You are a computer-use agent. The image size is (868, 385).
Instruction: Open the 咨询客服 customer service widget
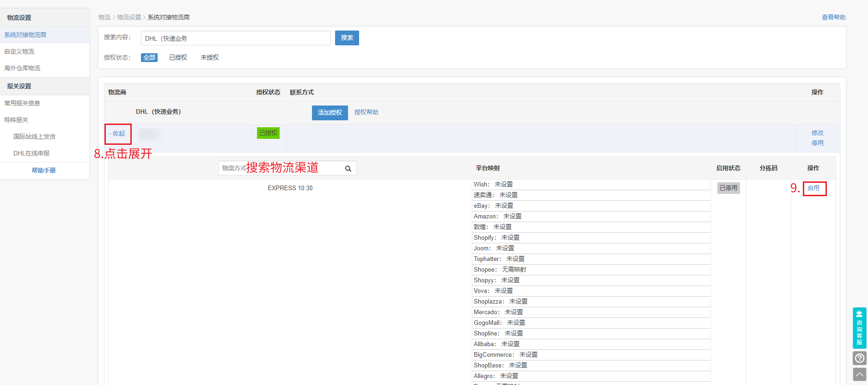(x=859, y=328)
